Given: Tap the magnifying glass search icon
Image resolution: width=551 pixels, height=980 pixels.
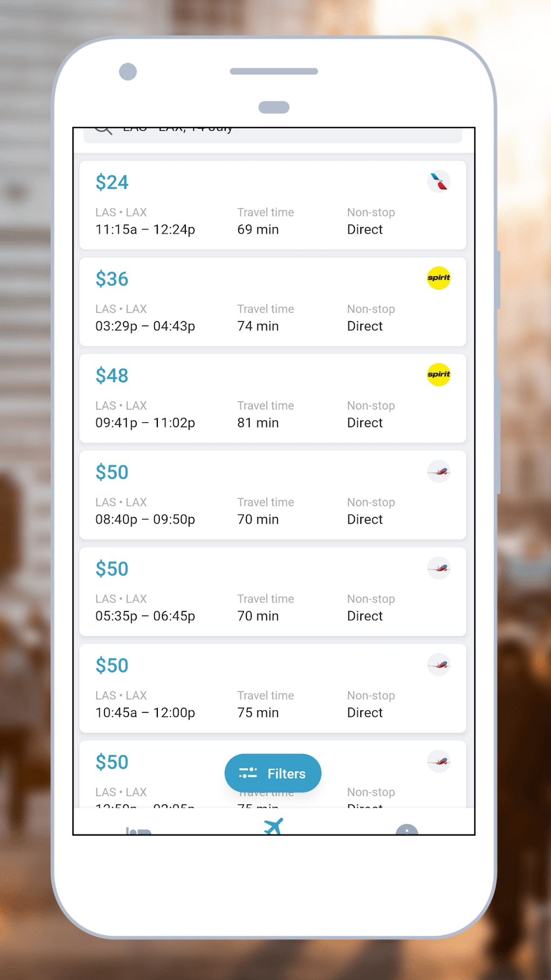Looking at the screenshot, I should 103,131.
